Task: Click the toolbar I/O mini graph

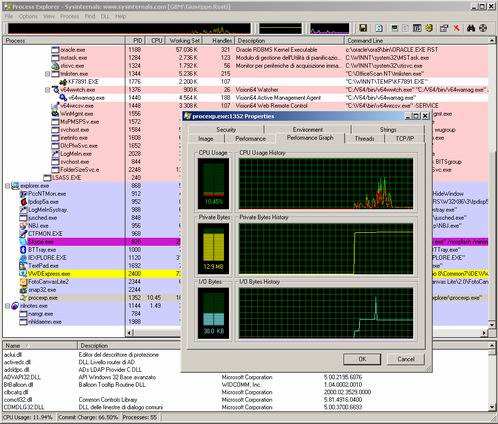Action: tap(329, 28)
